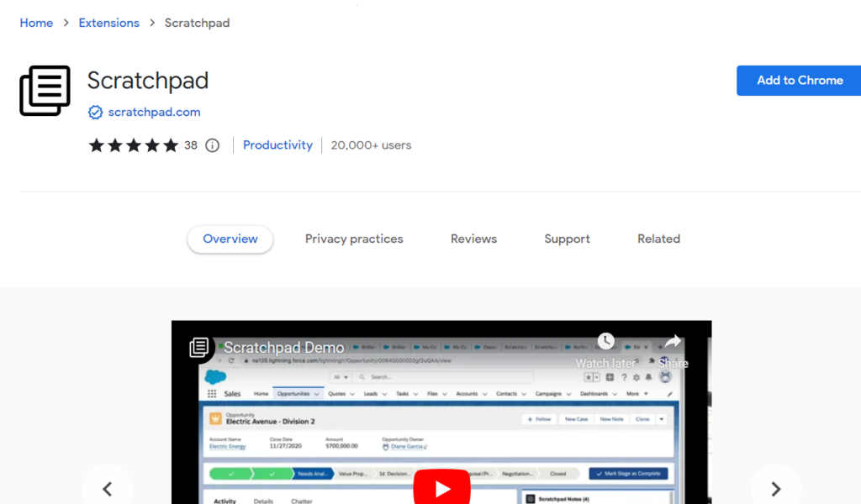Click the verified publisher badge icon

(95, 113)
